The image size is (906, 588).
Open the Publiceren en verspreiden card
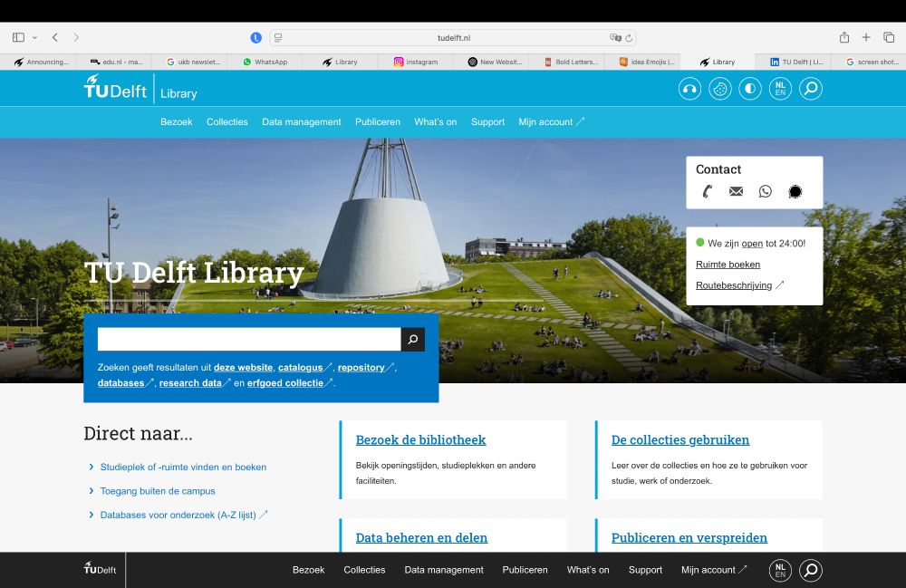pos(689,538)
